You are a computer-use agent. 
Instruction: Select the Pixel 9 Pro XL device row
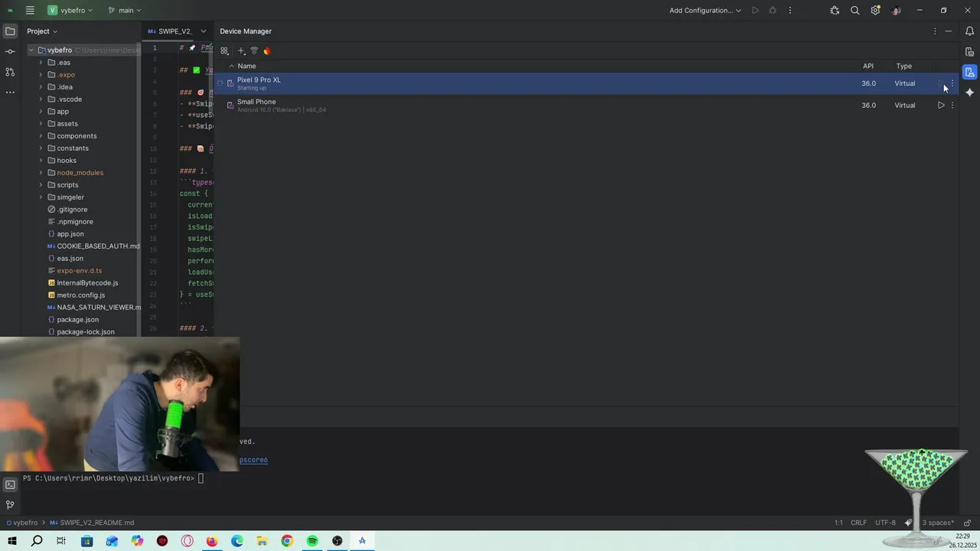tap(586, 83)
